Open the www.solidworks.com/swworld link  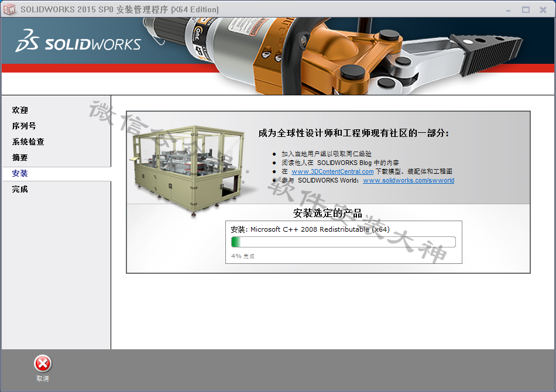pyautogui.click(x=409, y=180)
